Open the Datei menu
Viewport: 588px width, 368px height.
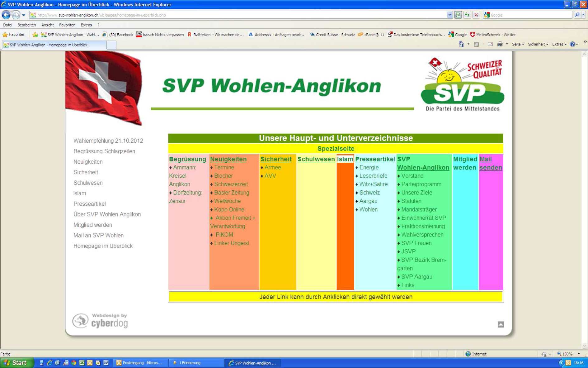7,25
